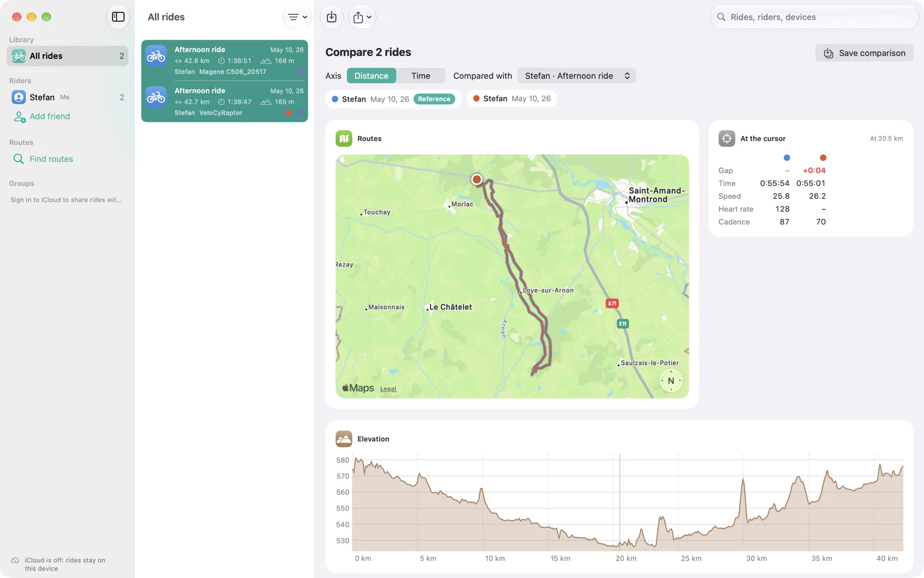Viewport: 924px width, 578px height.
Task: Select the VeloCyRaptor afternoon ride
Action: click(x=225, y=102)
